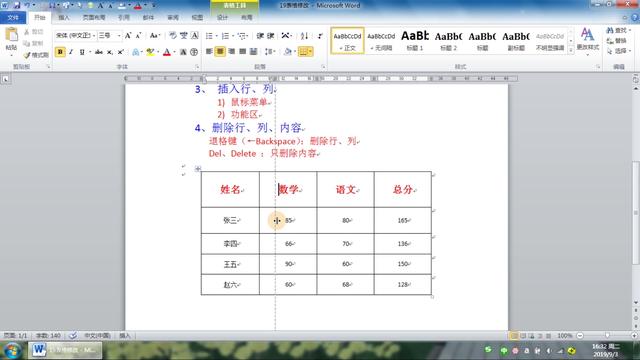Toggle italic formatting
This screenshot has height=360, width=640.
71,52
